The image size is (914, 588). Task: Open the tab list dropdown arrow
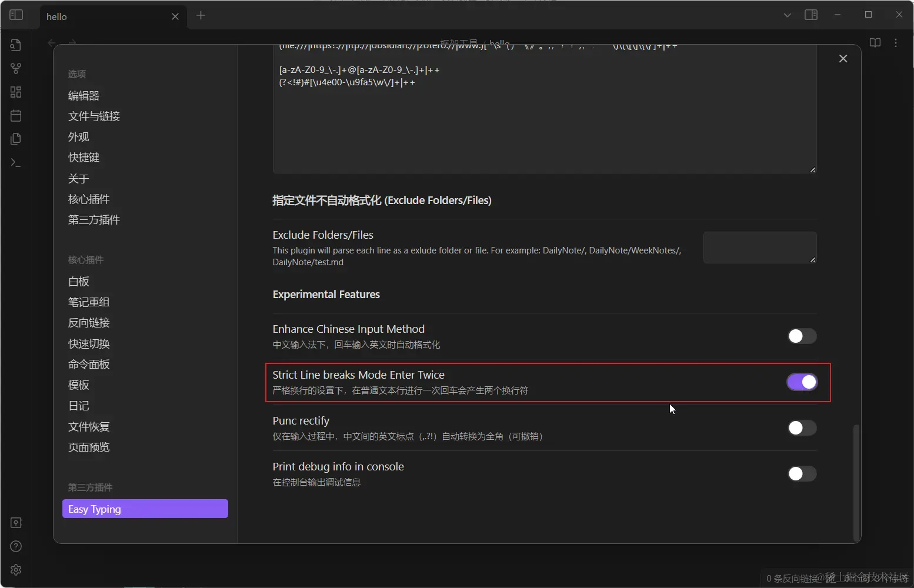[787, 15]
